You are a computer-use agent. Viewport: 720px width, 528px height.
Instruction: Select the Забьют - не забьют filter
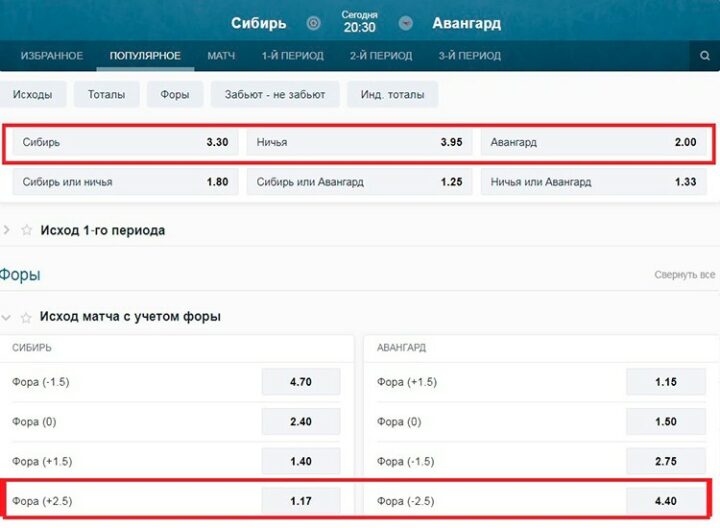(274, 95)
